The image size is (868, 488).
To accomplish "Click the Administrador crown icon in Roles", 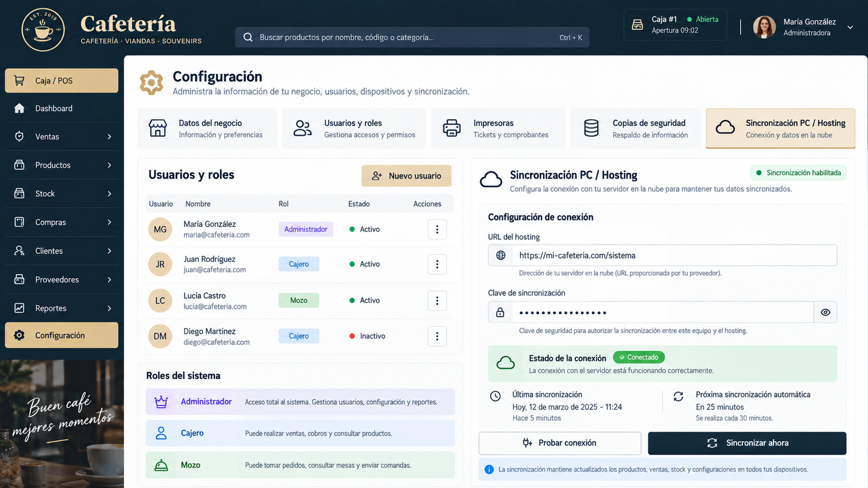I will [x=161, y=402].
